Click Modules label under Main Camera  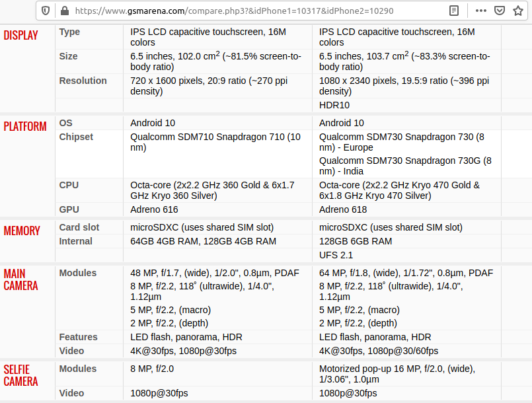[78, 273]
